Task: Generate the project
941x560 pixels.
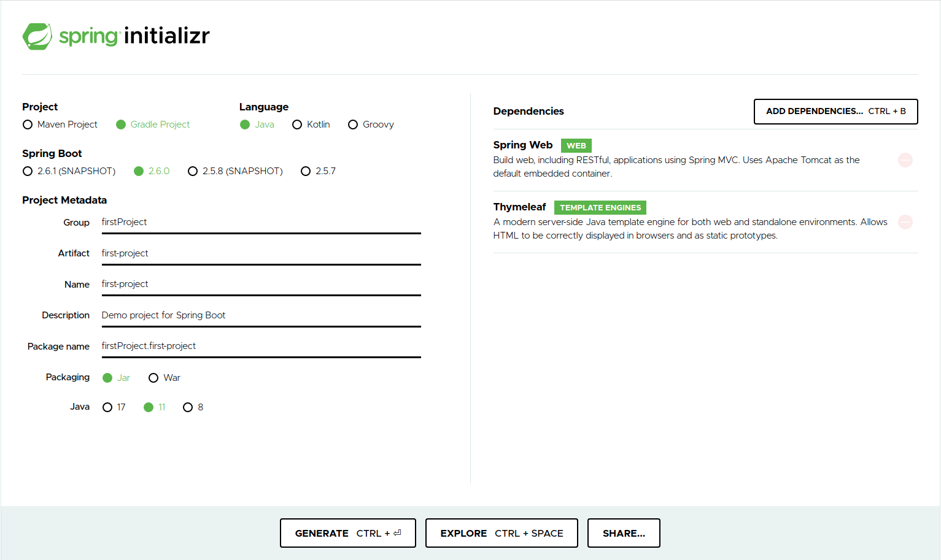Action: click(348, 533)
